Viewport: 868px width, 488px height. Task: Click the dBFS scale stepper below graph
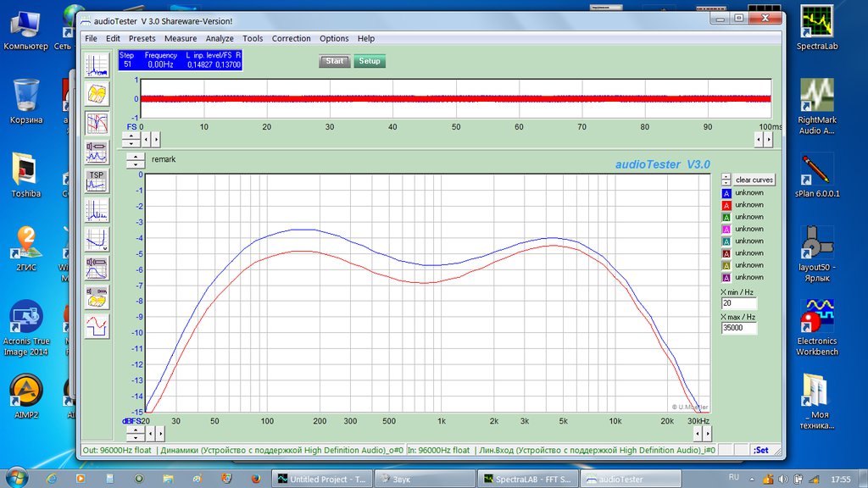(136, 434)
